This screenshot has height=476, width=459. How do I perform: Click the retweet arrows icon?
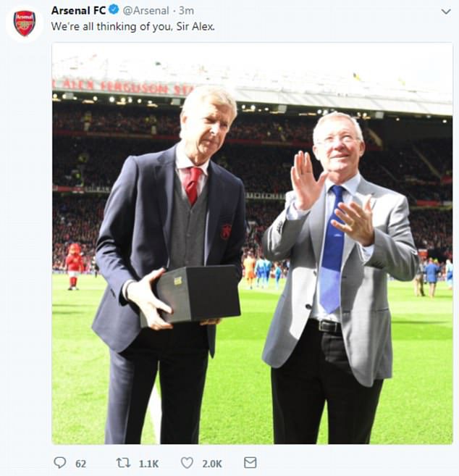pyautogui.click(x=123, y=462)
